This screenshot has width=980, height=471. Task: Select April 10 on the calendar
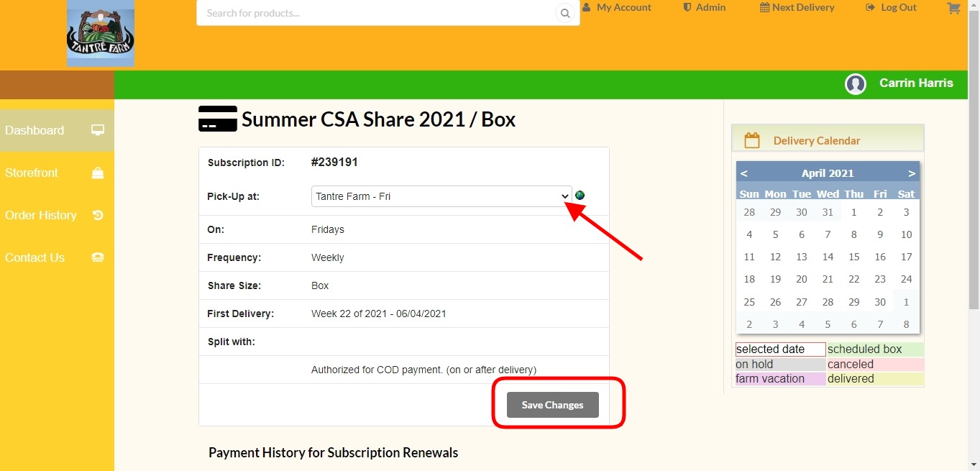click(x=907, y=234)
